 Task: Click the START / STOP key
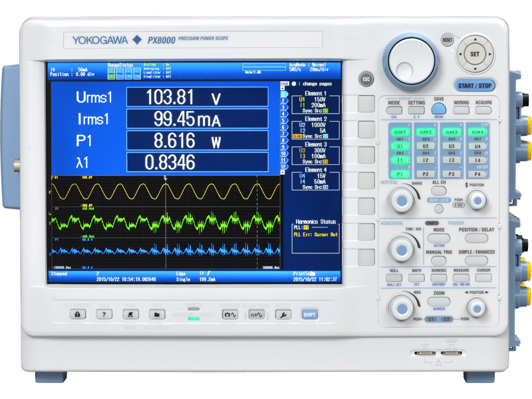(x=475, y=86)
